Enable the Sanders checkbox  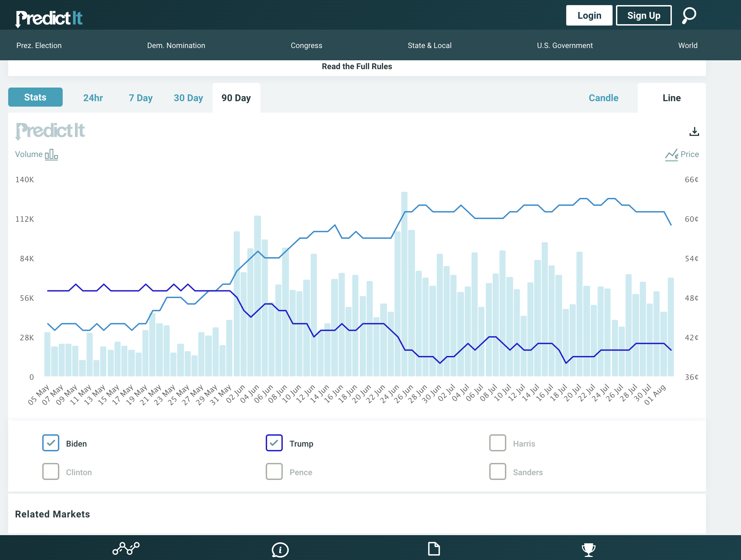498,471
